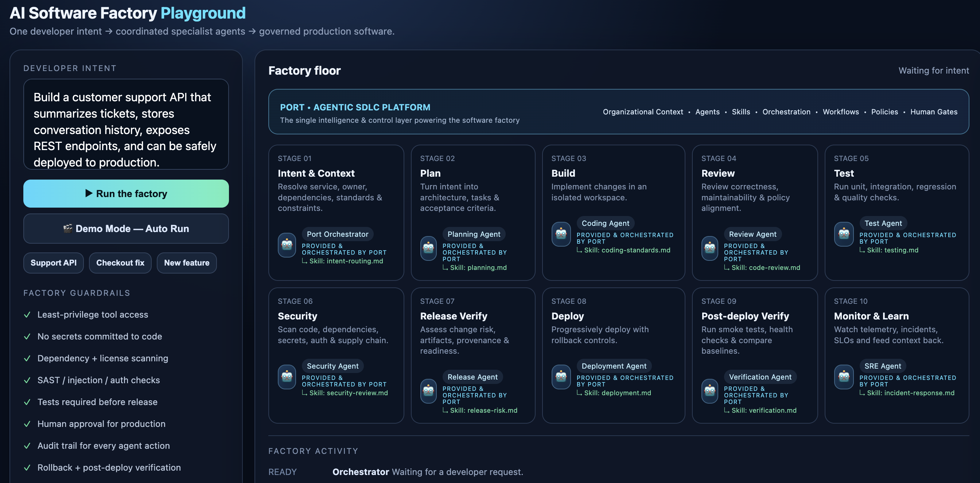Click the Deployment Agent robot icon
This screenshot has height=483, width=980.
click(561, 377)
